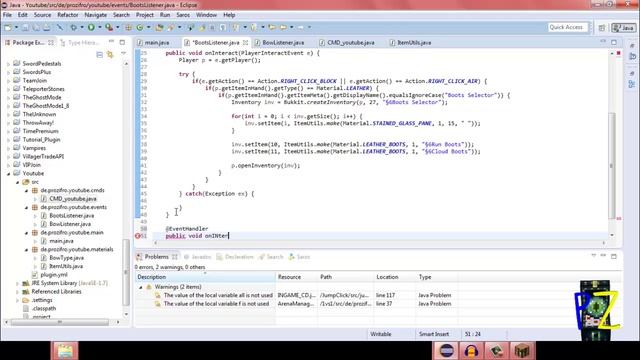Collapse the Youtube project tree
Image resolution: width=640 pixels, height=360 pixels.
[x=8, y=173]
